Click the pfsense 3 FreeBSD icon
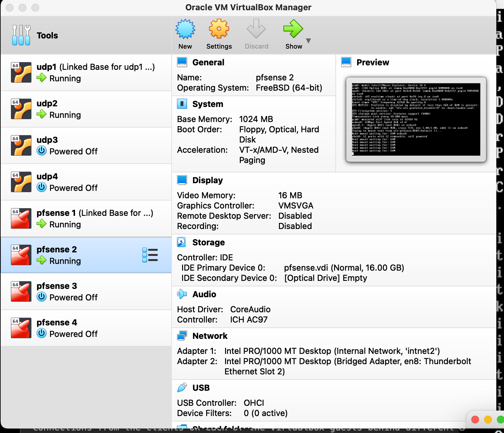 21,291
